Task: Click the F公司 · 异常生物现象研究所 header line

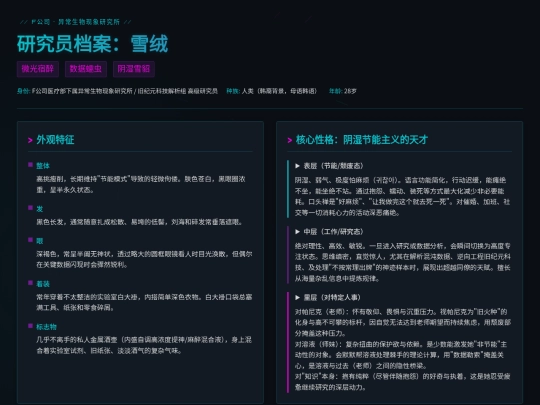Action: coord(75,22)
